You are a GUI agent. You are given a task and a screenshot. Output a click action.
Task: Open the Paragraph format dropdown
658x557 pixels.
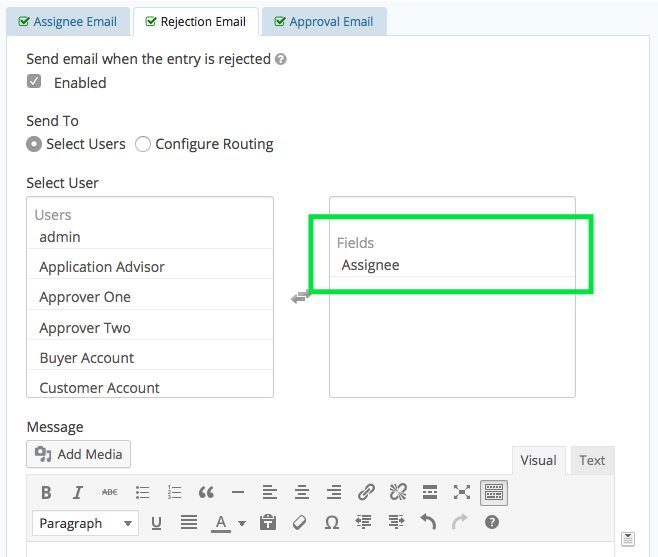[86, 523]
